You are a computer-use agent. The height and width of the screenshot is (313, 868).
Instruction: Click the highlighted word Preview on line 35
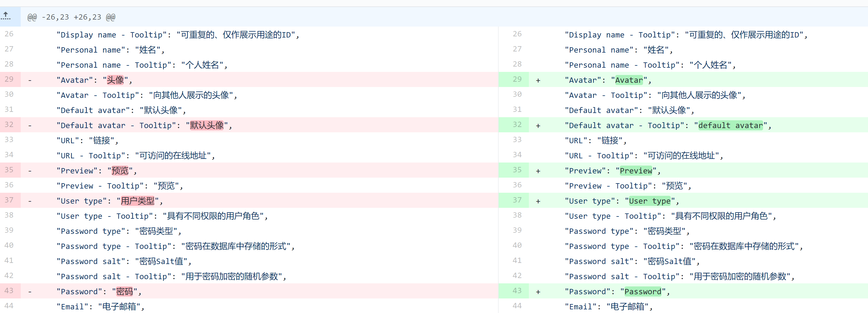[635, 170]
